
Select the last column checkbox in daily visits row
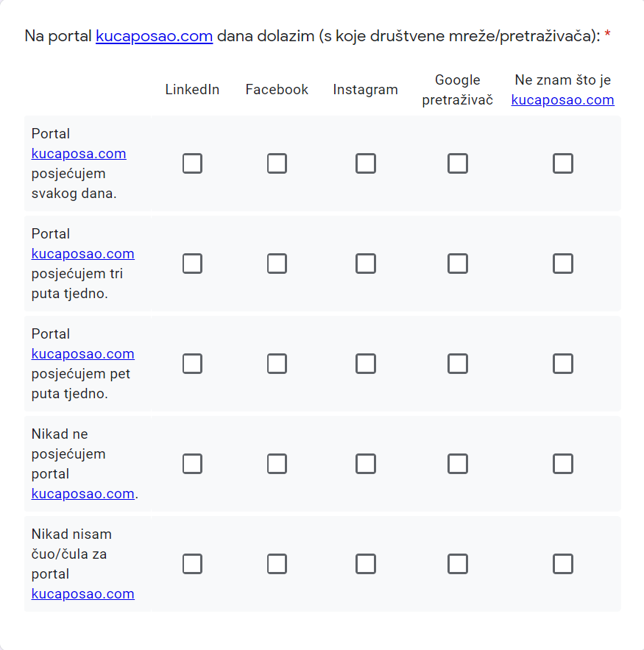pyautogui.click(x=563, y=163)
